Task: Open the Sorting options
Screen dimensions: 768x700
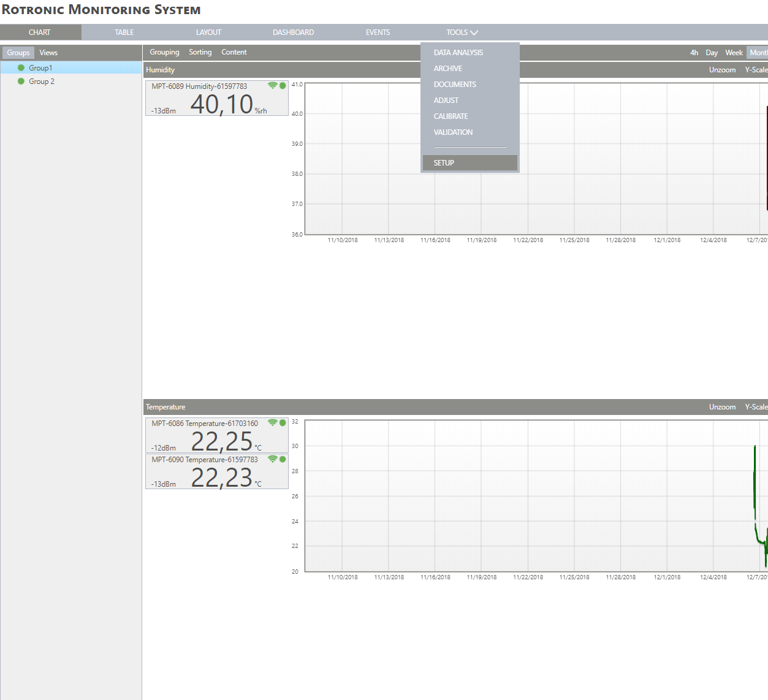Action: [x=200, y=52]
